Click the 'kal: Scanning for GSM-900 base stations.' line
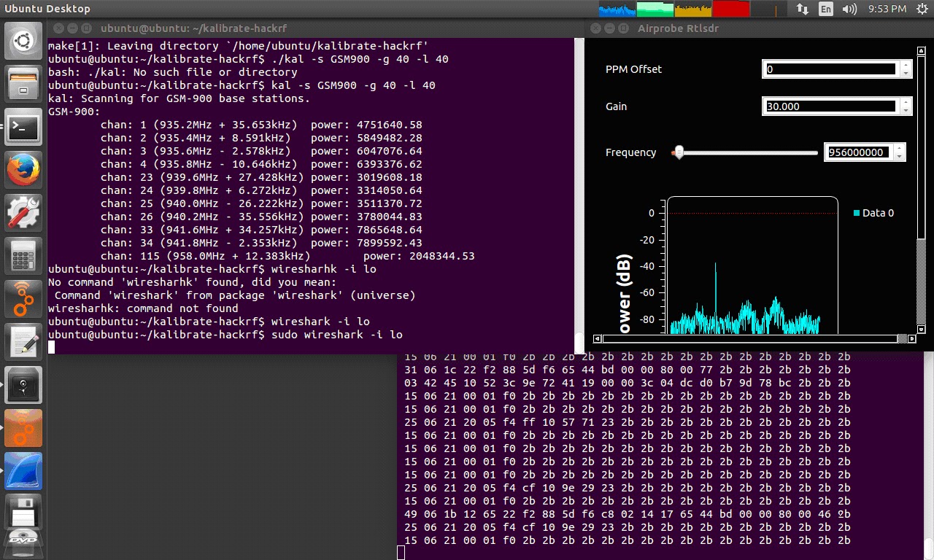934x560 pixels. pyautogui.click(x=179, y=98)
